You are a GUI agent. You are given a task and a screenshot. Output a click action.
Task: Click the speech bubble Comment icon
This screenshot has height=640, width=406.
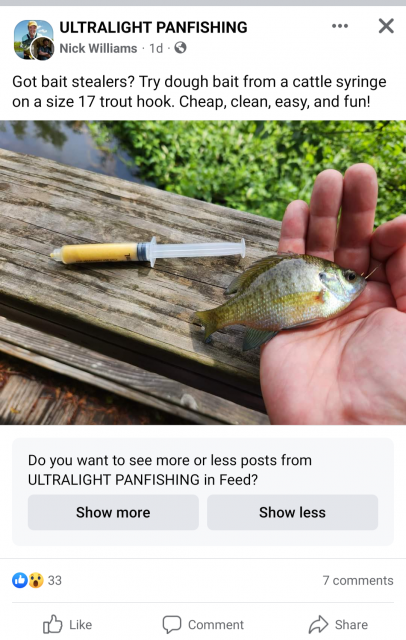(172, 624)
